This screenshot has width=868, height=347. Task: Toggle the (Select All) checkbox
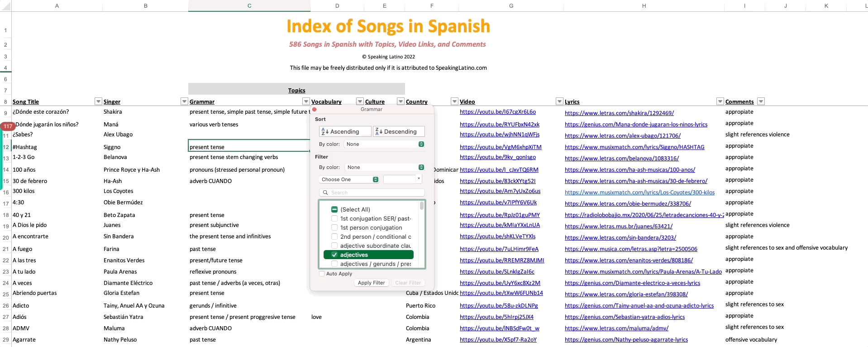tap(334, 209)
